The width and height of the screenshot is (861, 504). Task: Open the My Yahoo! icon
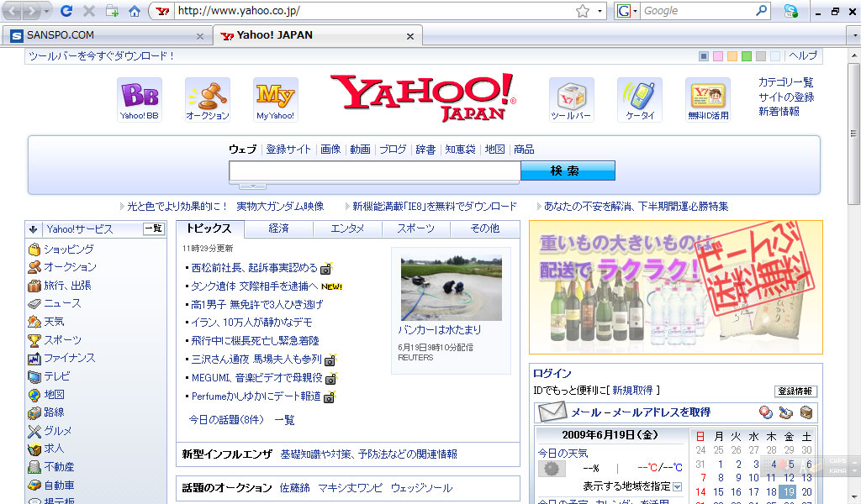(x=276, y=100)
